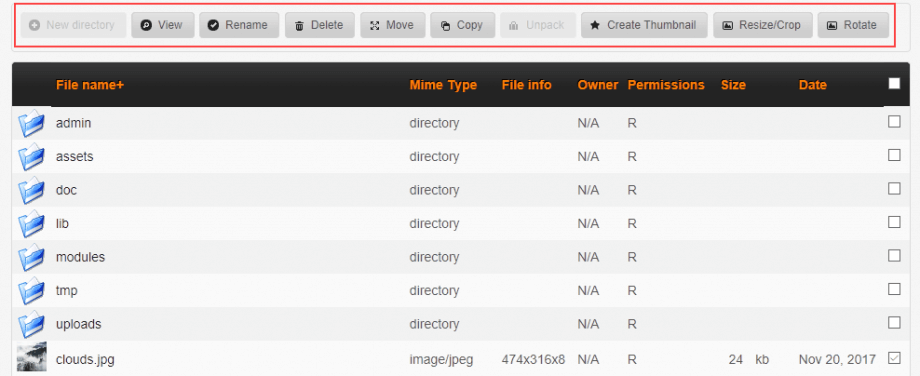
Task: Open the modules folder icon
Action: (x=31, y=257)
